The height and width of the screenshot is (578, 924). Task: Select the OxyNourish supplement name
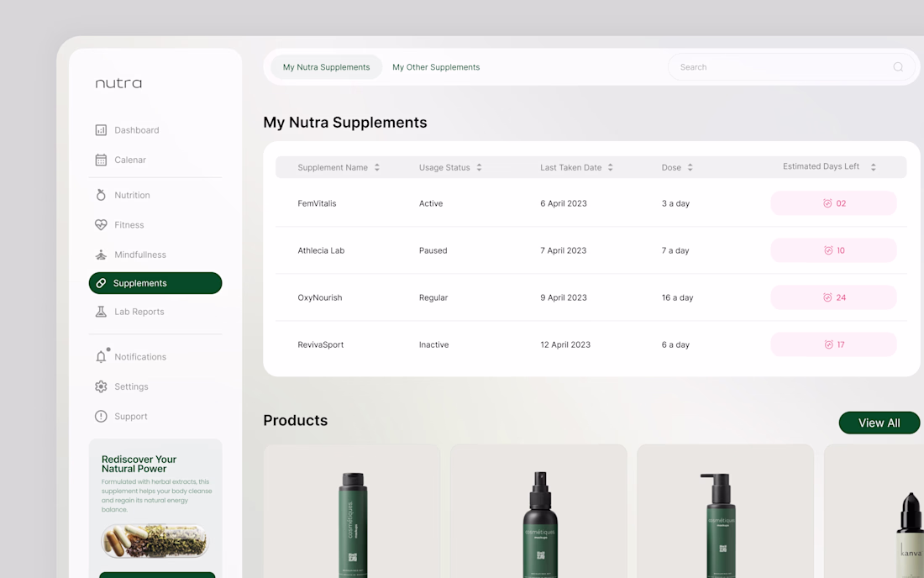320,297
